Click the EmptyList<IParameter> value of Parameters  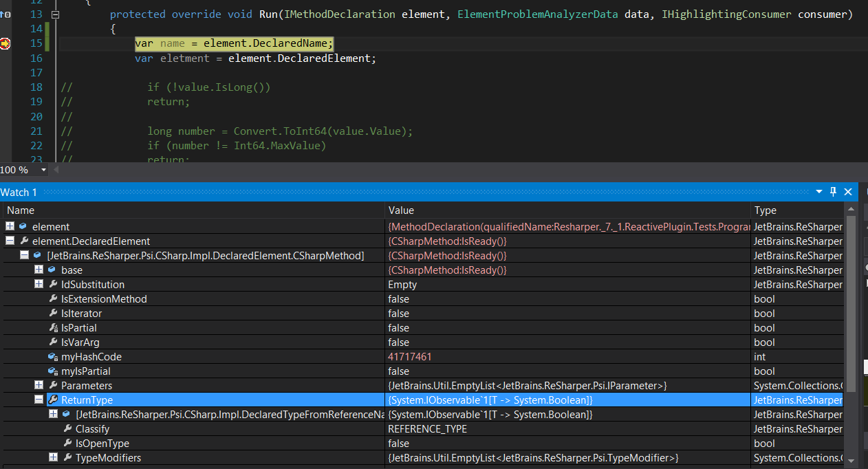528,385
